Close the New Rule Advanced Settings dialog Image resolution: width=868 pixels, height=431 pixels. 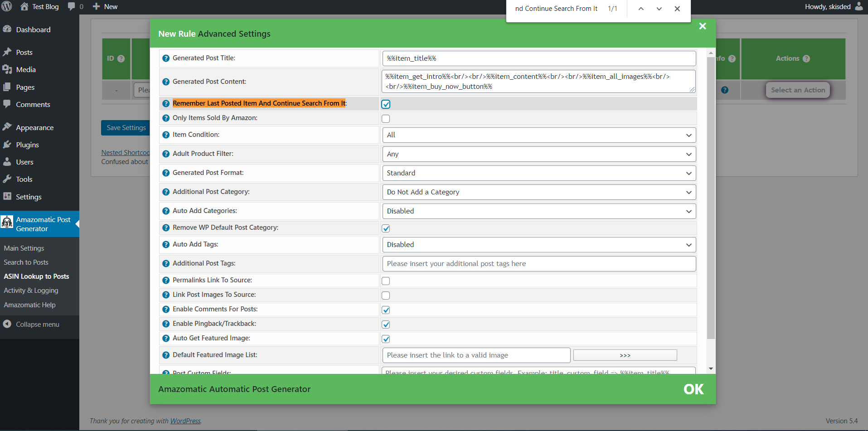(703, 26)
